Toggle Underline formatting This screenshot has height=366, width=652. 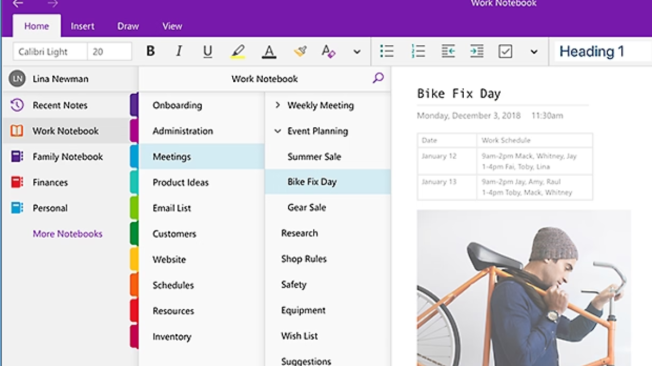207,51
